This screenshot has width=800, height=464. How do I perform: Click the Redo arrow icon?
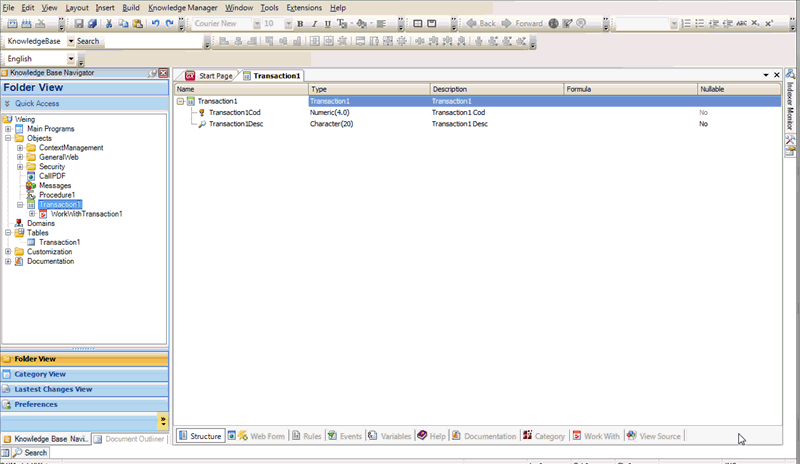pos(169,23)
